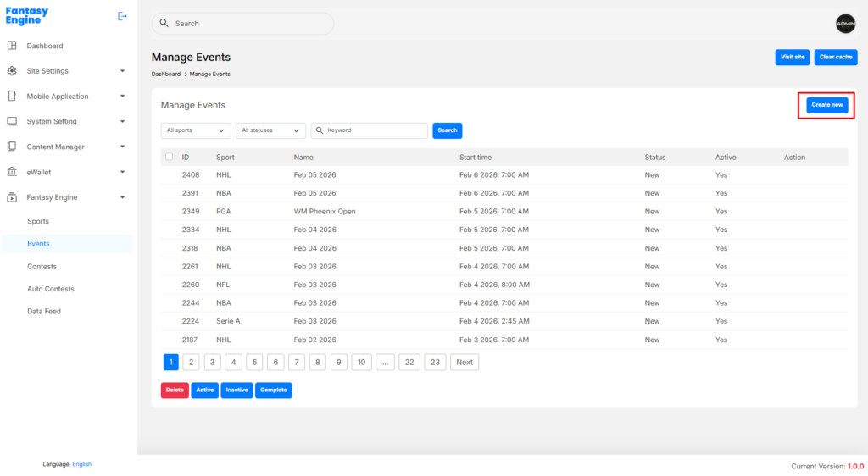Toggle the select-all checkbox in table header
868x476 pixels.
pyautogui.click(x=170, y=157)
